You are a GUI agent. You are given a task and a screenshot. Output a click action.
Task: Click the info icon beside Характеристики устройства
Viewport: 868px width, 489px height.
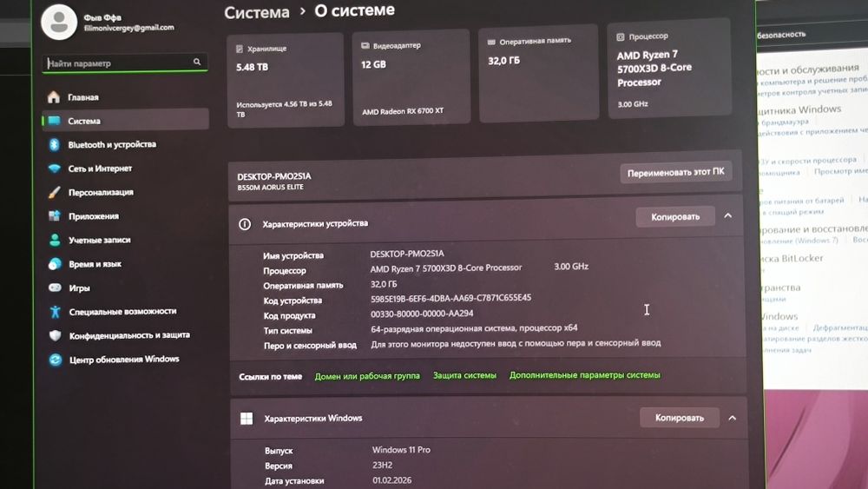click(245, 224)
